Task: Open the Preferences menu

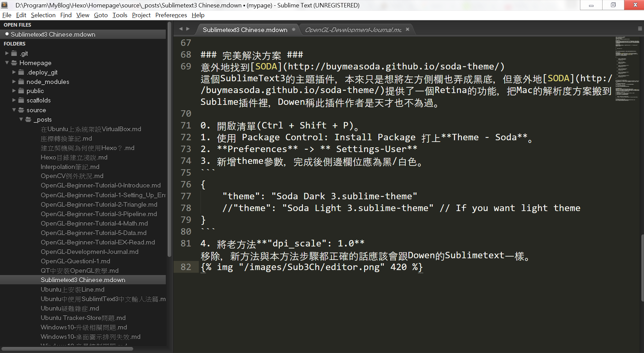Action: pos(171,15)
